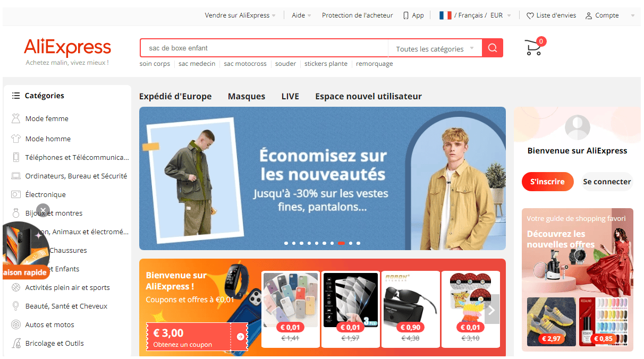
Task: Expand Toutes les catégories dropdown
Action: (x=435, y=49)
